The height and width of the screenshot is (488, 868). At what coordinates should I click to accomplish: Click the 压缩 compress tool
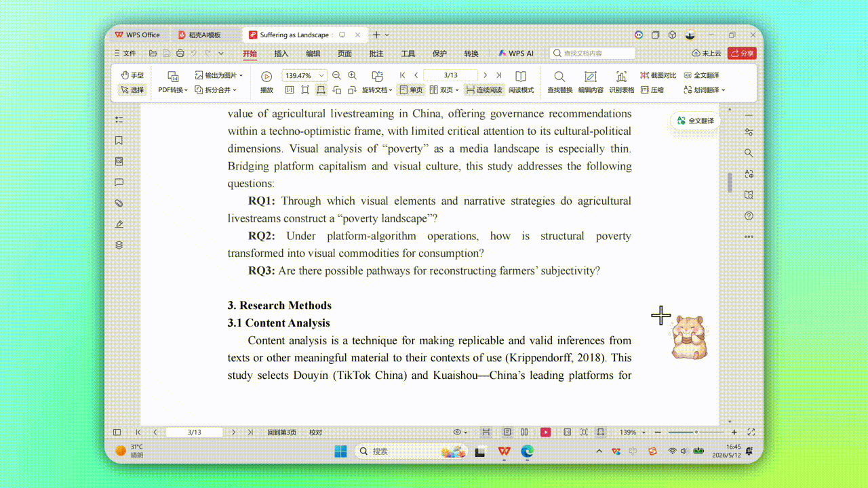(652, 89)
